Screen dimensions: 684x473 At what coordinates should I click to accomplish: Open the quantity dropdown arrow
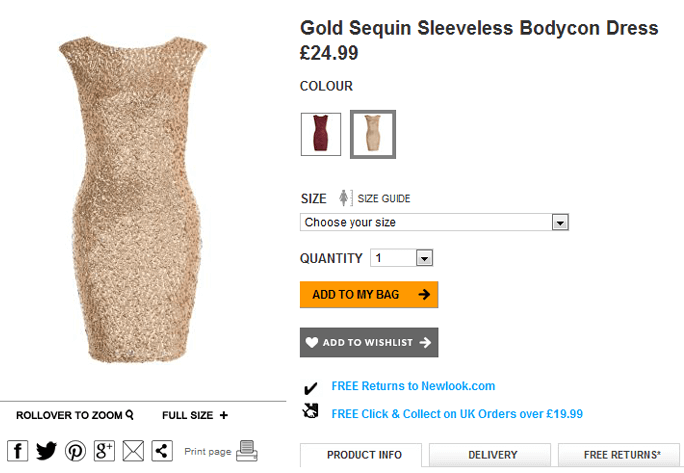pos(424,258)
